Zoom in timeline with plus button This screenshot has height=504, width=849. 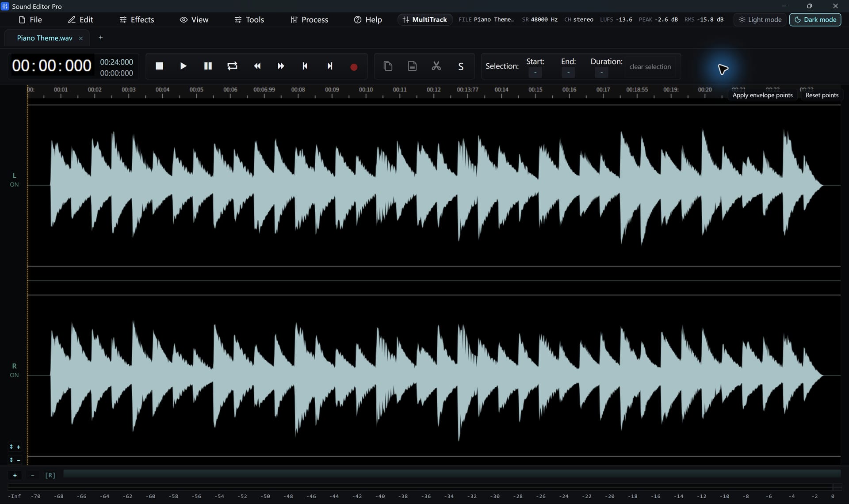point(15,475)
